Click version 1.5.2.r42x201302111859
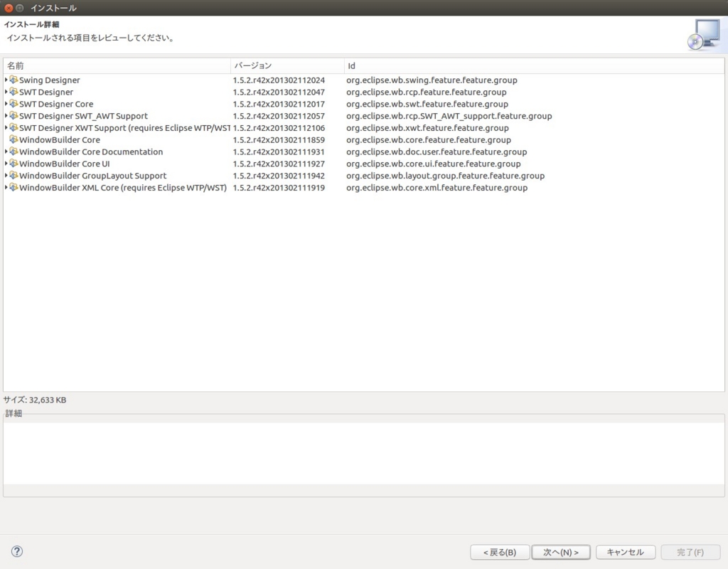This screenshot has height=569, width=728. [x=279, y=140]
